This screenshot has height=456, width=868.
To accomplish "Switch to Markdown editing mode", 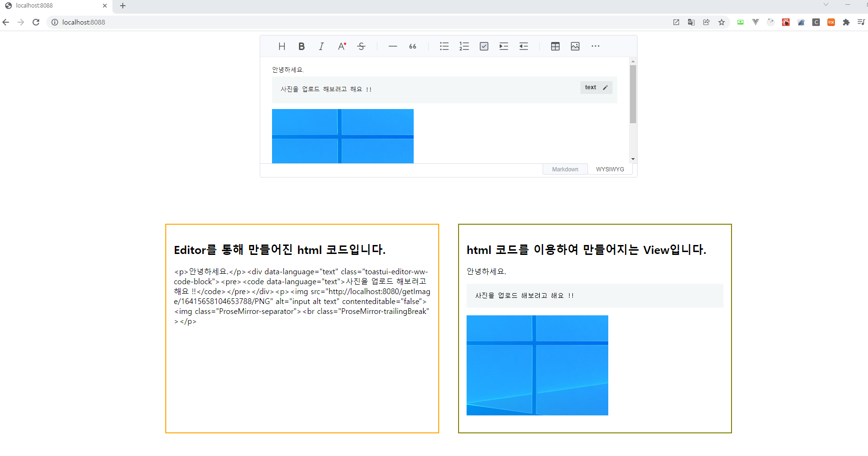I will tap(565, 169).
